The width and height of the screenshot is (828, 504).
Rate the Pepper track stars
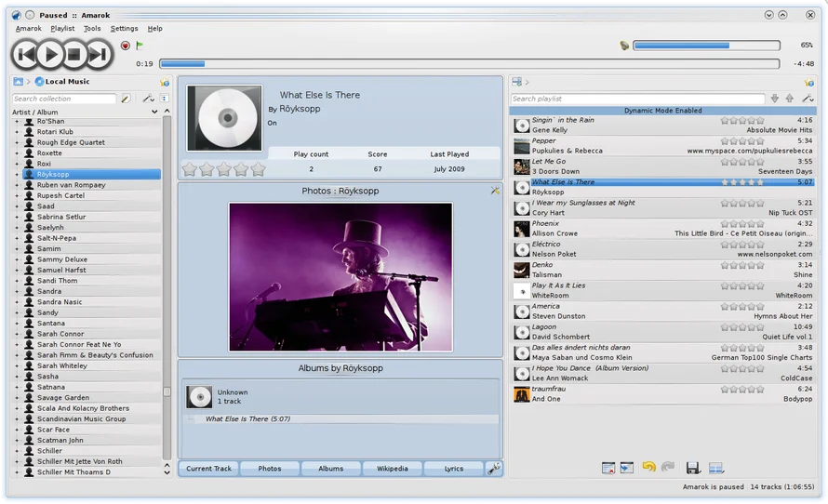click(742, 141)
